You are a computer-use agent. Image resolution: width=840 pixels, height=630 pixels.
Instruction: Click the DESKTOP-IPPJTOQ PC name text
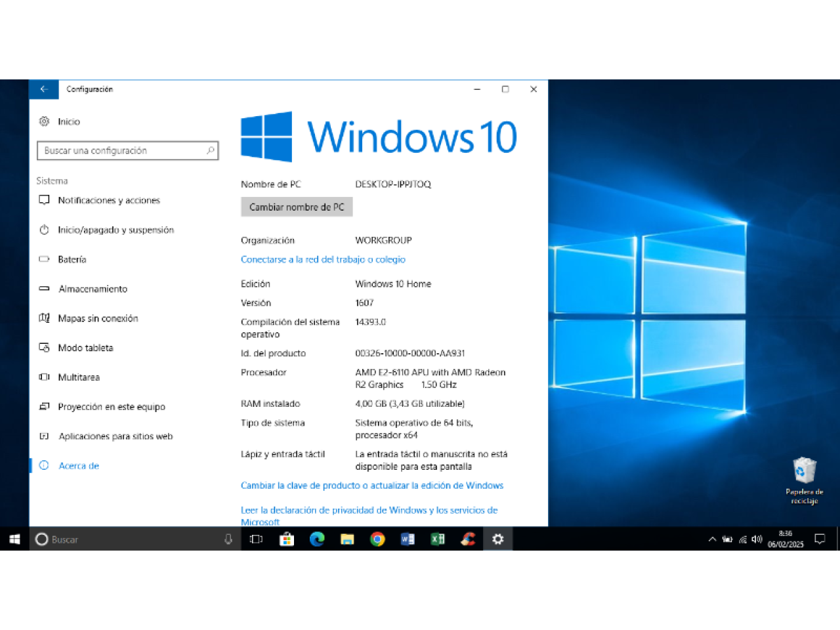(393, 184)
